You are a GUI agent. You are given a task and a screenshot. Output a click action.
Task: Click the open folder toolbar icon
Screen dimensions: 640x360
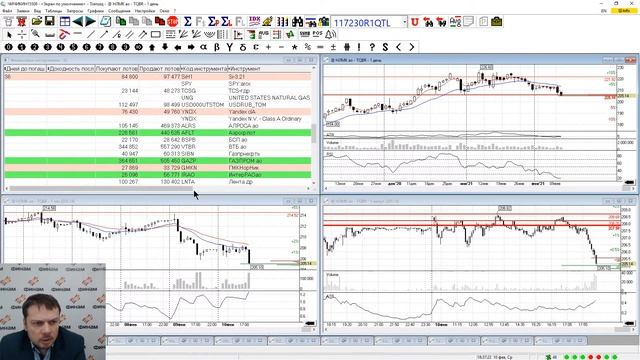point(37,22)
